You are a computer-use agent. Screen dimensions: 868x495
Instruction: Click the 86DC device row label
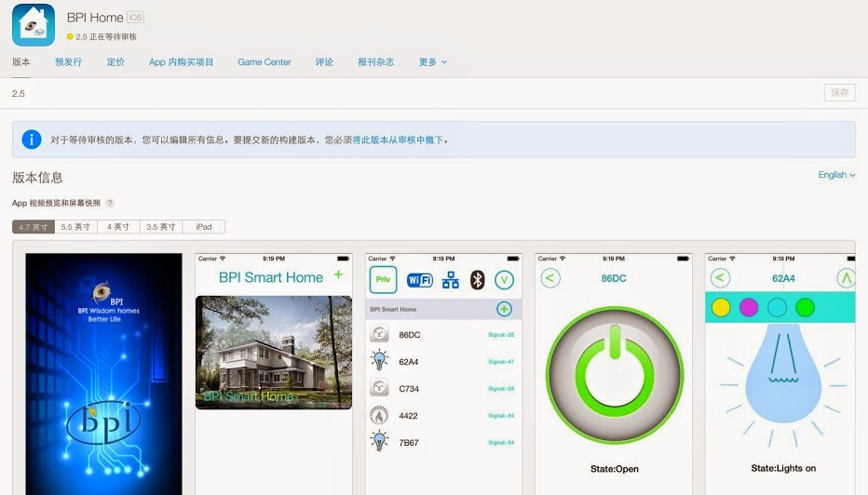coord(410,335)
